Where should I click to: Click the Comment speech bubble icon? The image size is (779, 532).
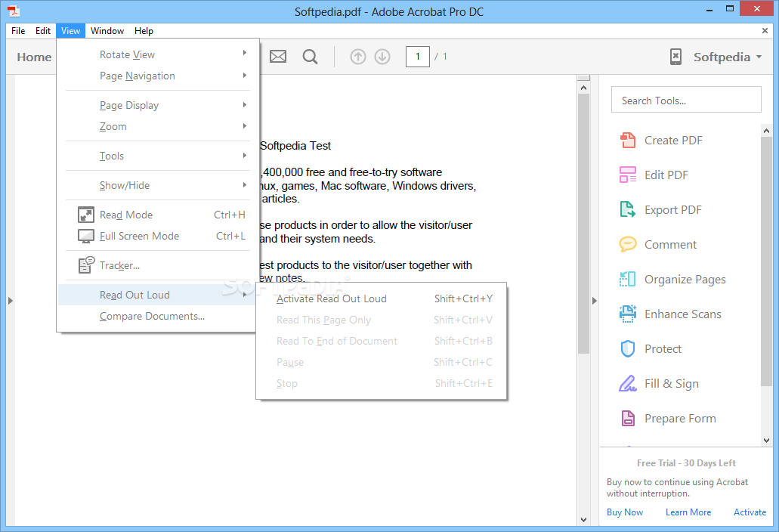[x=627, y=245]
